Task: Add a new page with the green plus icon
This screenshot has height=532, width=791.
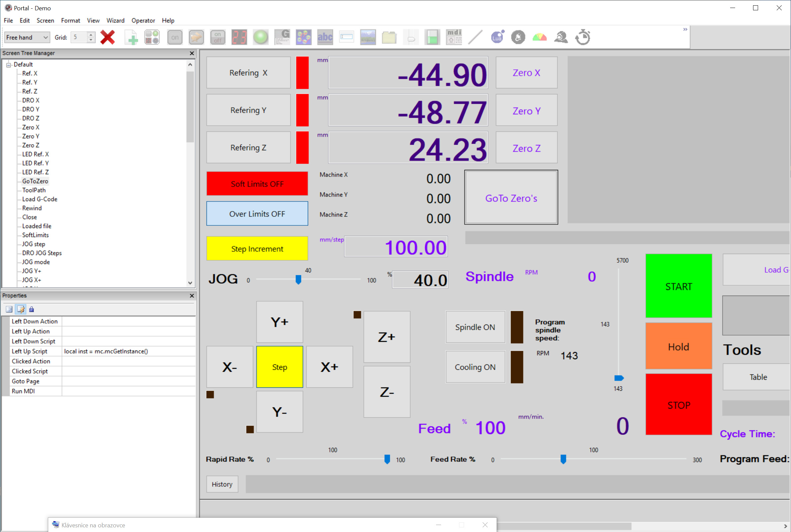Action: [x=131, y=37]
